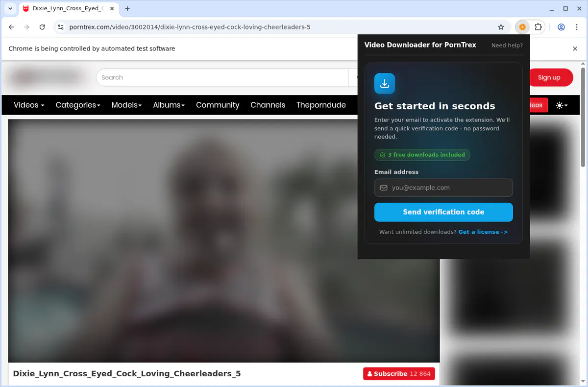Open a new browser tab with the plus button
This screenshot has height=387, width=588.
pyautogui.click(x=127, y=8)
